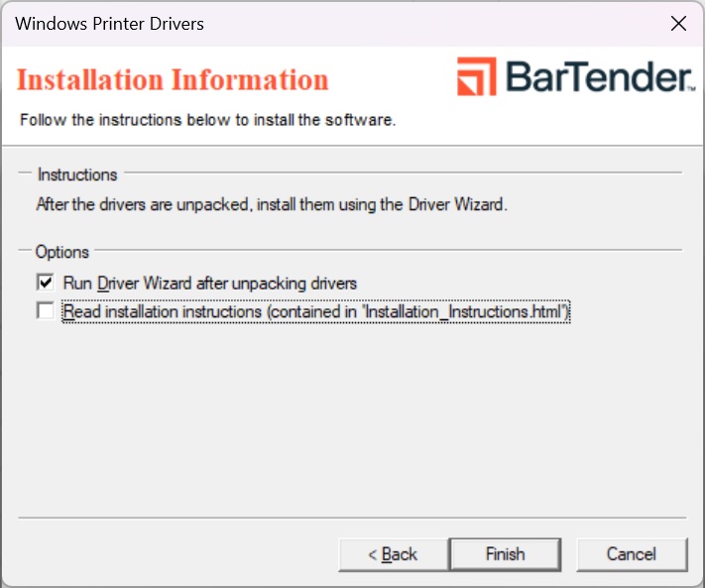Click the orange BarTender logo icon

(477, 77)
